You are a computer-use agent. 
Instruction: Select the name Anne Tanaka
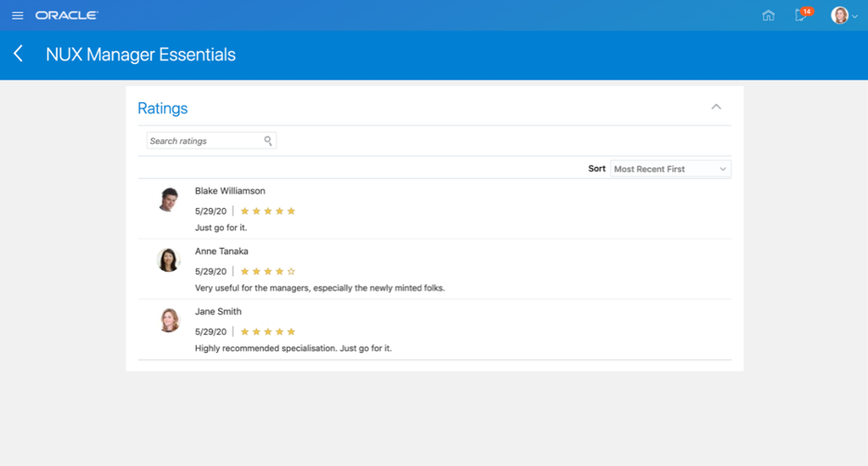(x=222, y=252)
